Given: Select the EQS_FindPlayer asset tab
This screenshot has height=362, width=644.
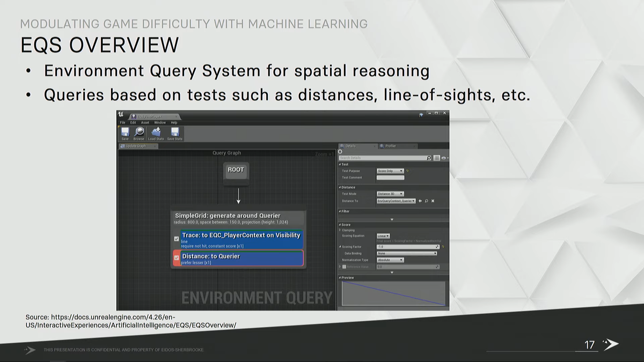Looking at the screenshot, I should coord(155,116).
